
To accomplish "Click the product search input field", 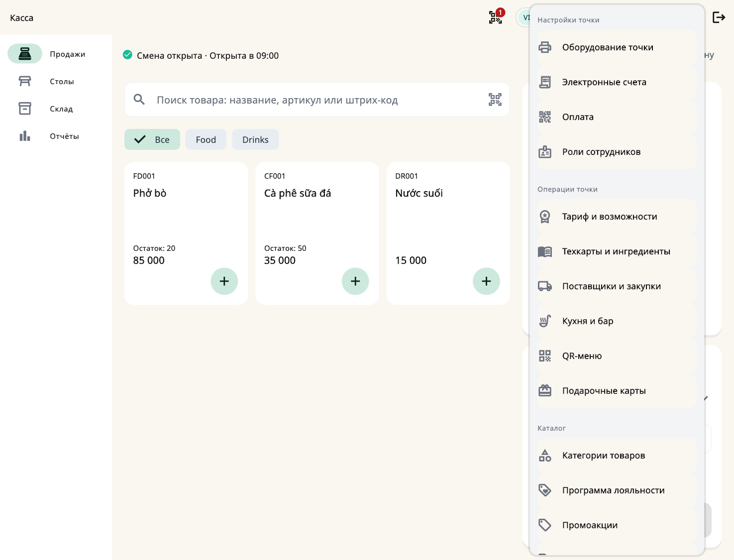I will (x=316, y=100).
